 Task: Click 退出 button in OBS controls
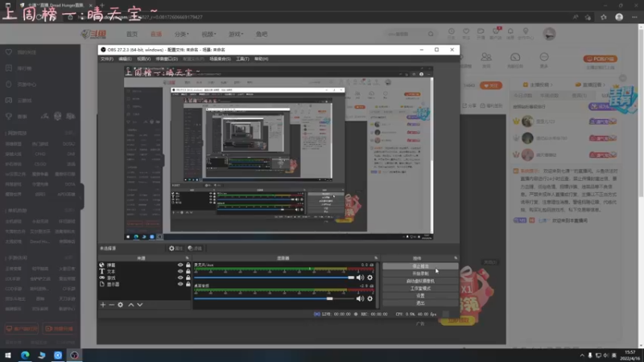420,303
